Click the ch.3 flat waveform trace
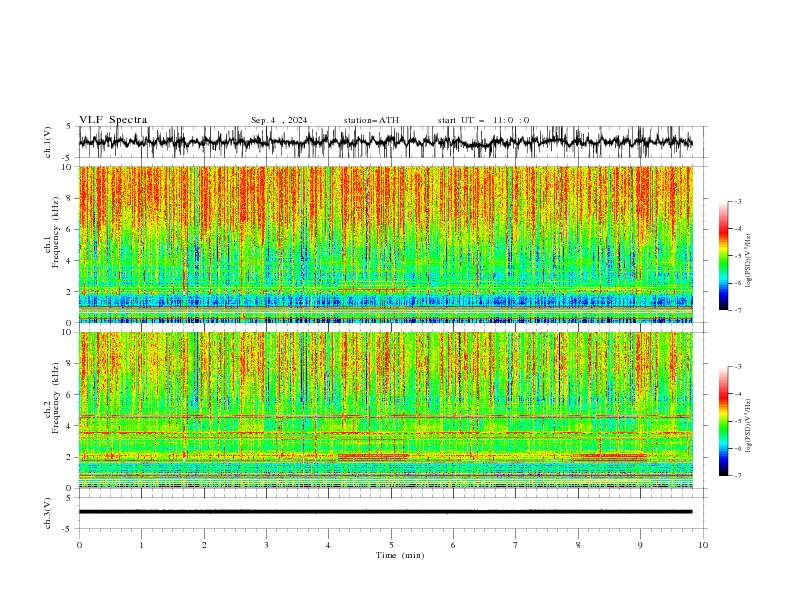The image size is (792, 612). click(385, 512)
